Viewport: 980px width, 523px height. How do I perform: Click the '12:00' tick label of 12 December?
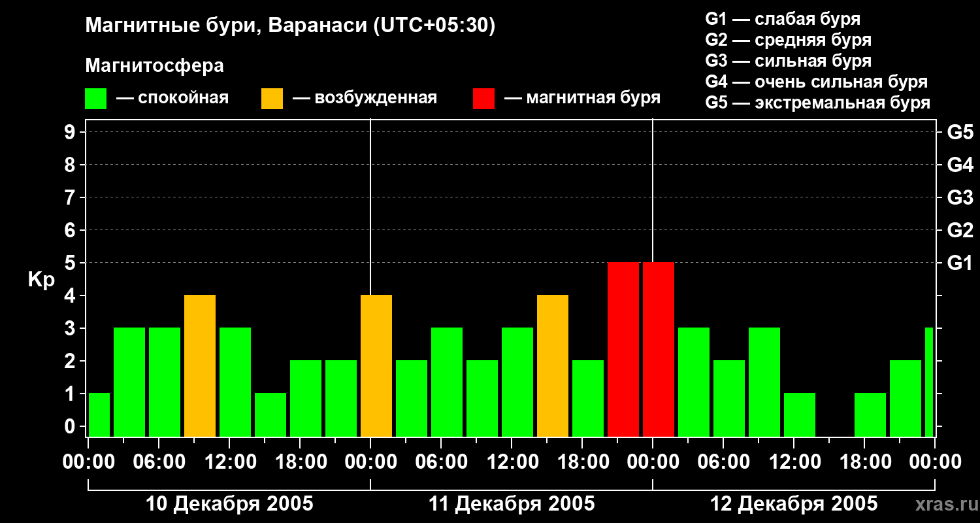(794, 462)
